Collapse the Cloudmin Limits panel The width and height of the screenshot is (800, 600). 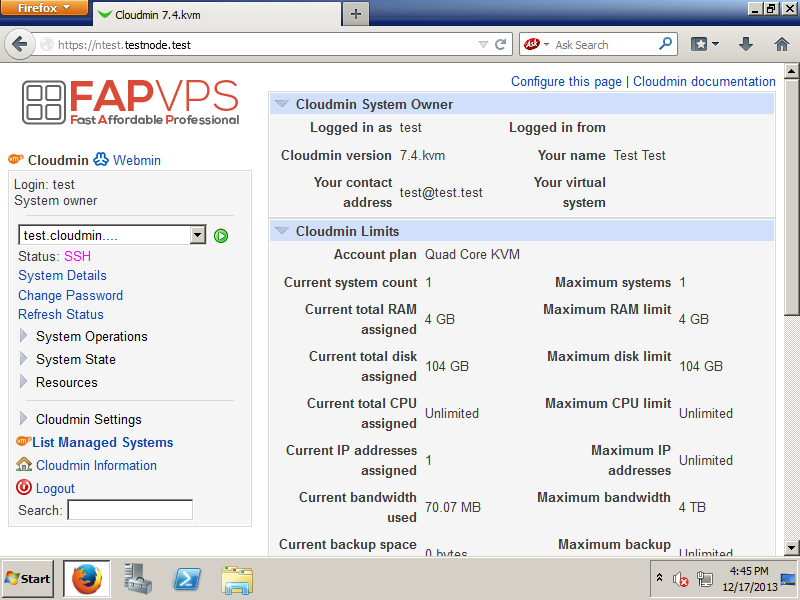[x=282, y=231]
